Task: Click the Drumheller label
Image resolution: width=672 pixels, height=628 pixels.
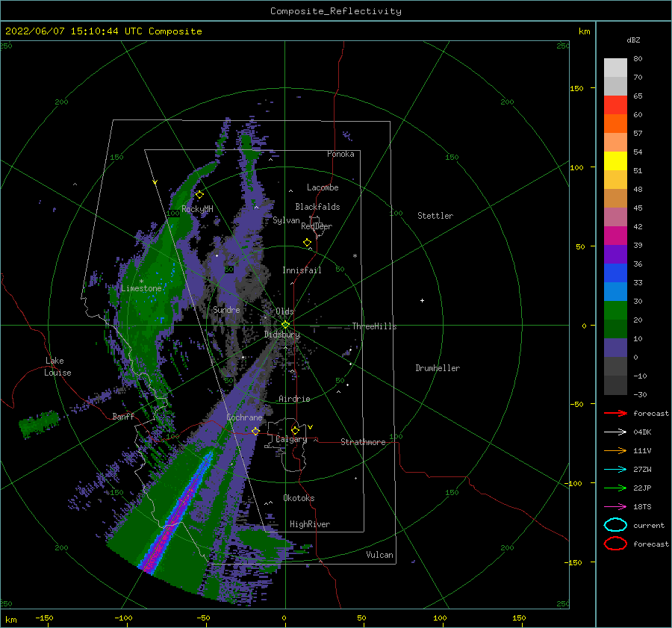Action: point(438,368)
